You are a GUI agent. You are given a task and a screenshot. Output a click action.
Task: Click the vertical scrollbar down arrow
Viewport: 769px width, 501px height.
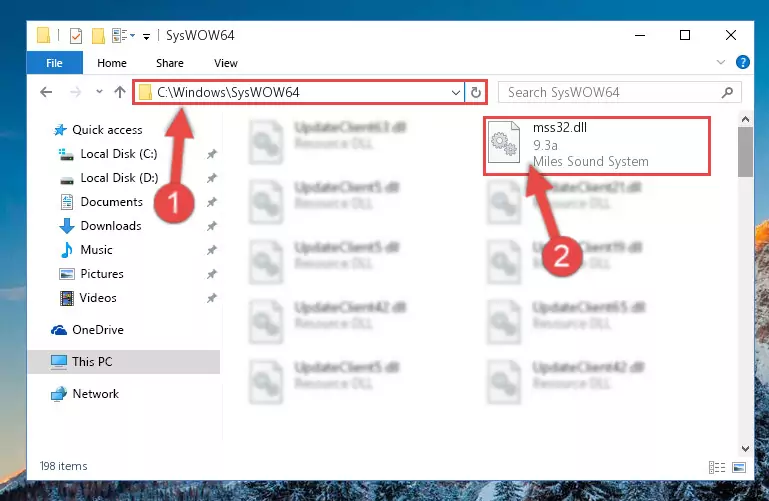[745, 449]
